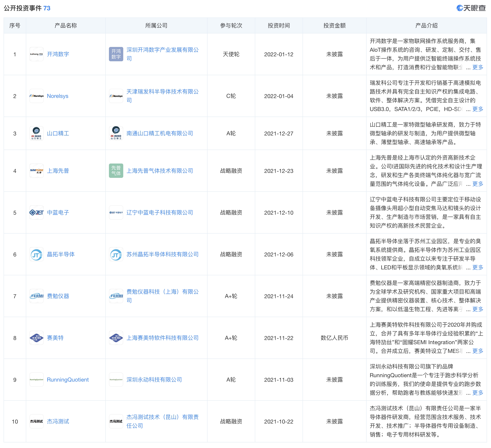Click the 杰冯测试 logo thumbnail
491x448 pixels.
pyautogui.click(x=37, y=421)
